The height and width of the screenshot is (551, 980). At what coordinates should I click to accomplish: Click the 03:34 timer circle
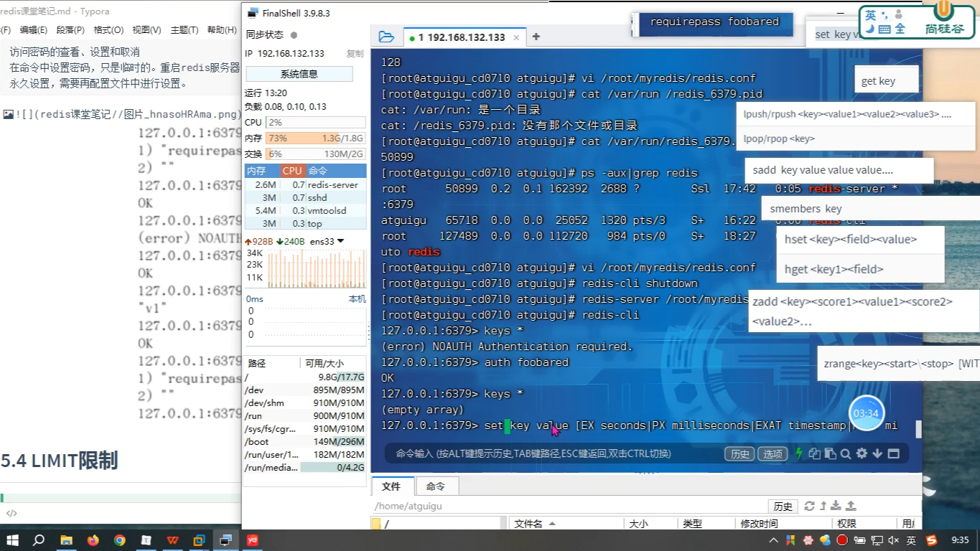[867, 413]
